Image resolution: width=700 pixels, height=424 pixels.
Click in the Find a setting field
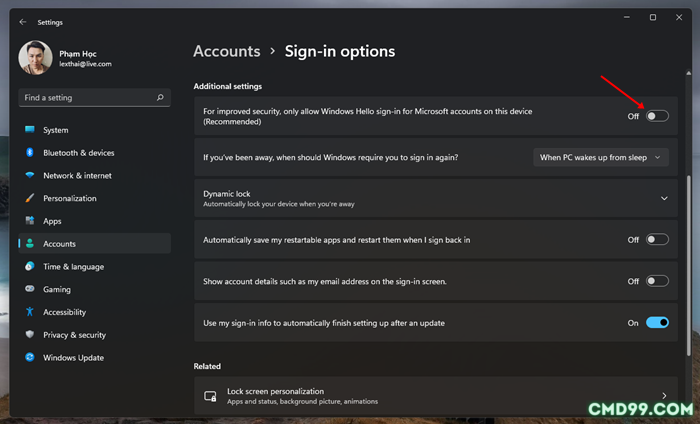tap(94, 97)
